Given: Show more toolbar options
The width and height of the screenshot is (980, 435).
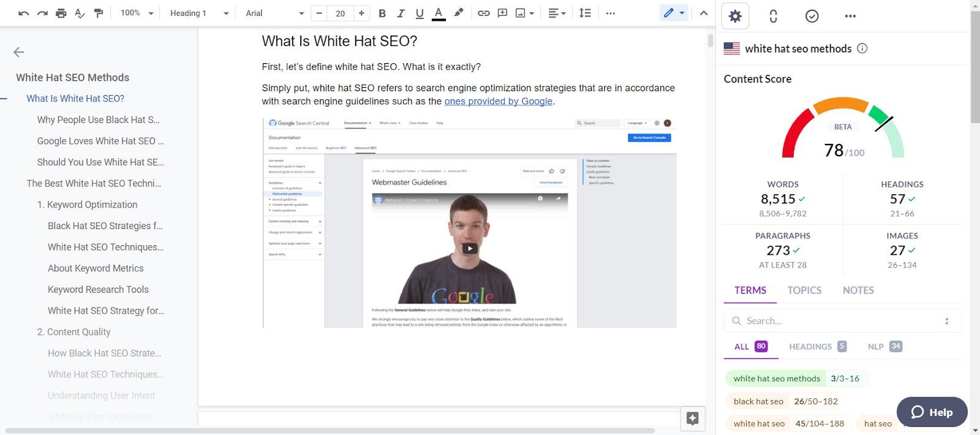Looking at the screenshot, I should [x=610, y=13].
